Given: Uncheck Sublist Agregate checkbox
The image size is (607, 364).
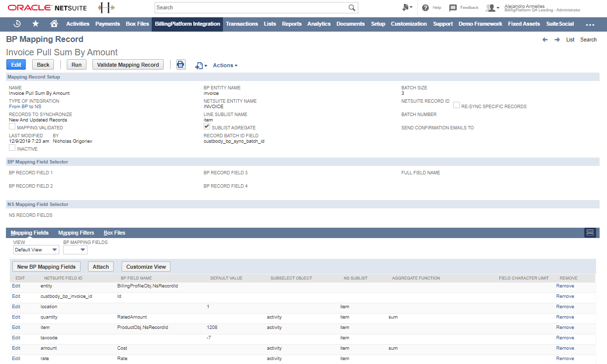Looking at the screenshot, I should (x=207, y=126).
